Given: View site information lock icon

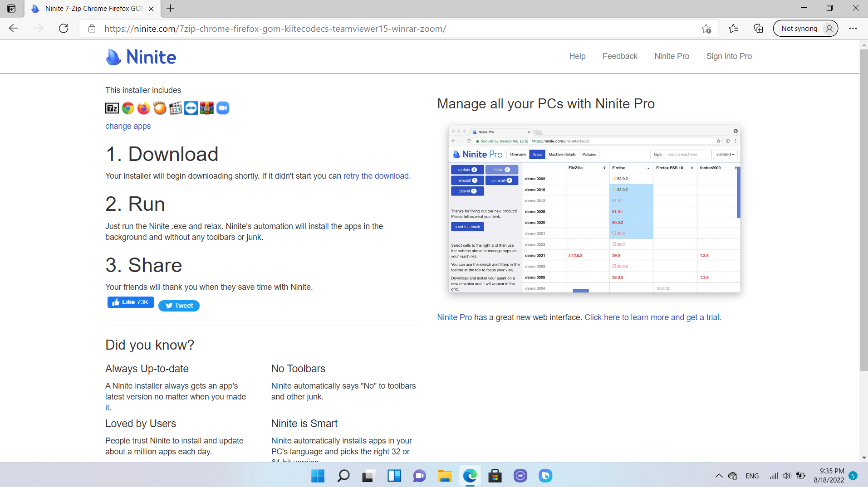Looking at the screenshot, I should (x=92, y=29).
